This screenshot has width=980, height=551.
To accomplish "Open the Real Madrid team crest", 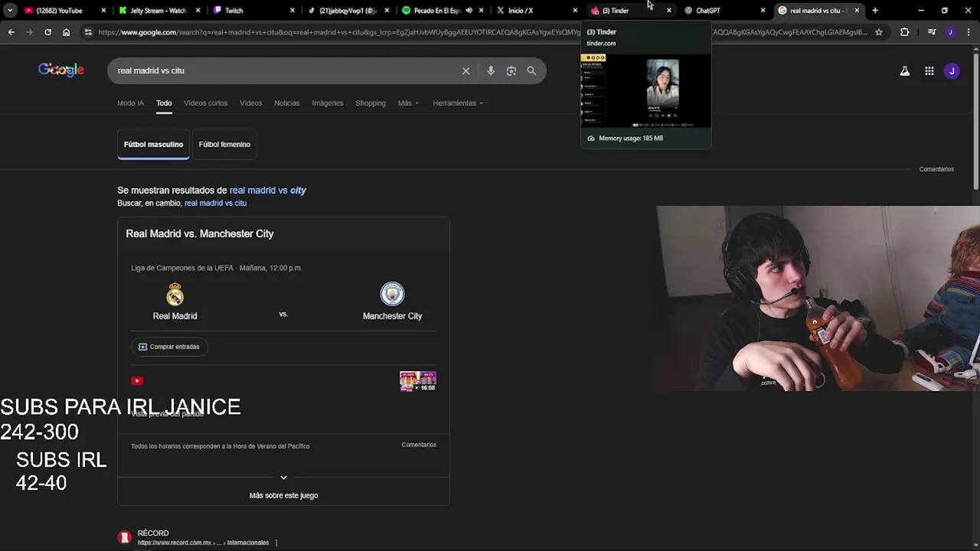I will click(175, 294).
